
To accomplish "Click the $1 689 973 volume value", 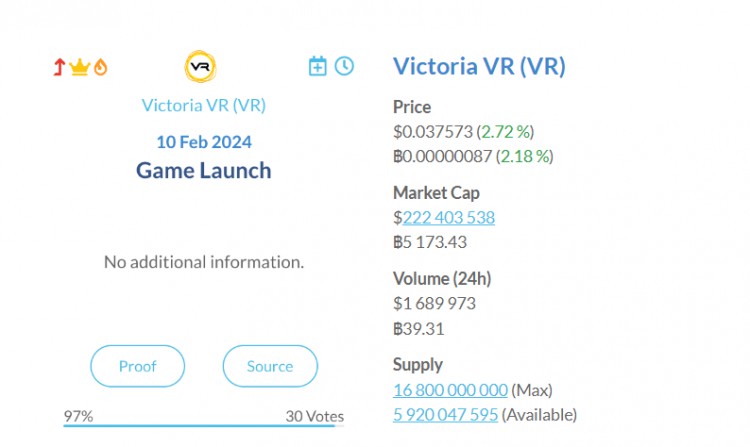I will [434, 304].
